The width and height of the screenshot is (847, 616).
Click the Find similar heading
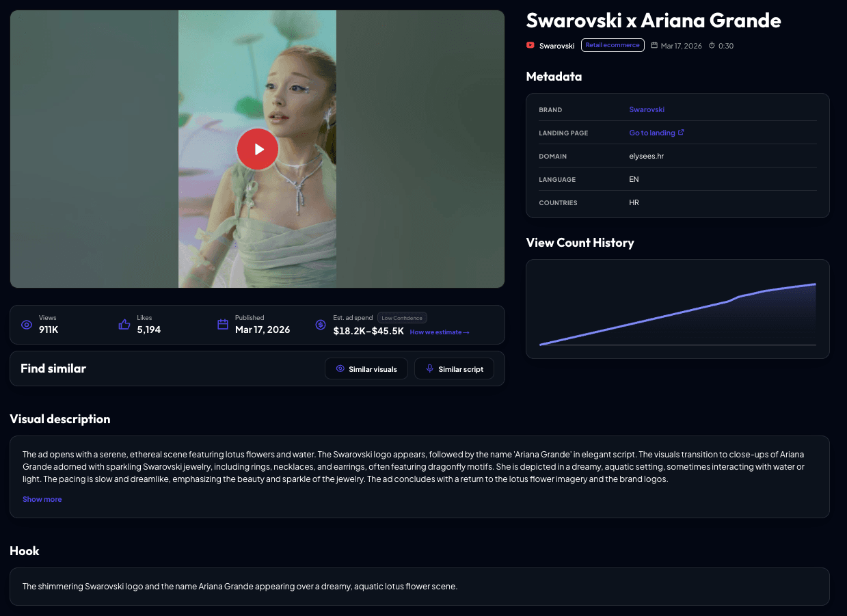[x=53, y=369]
